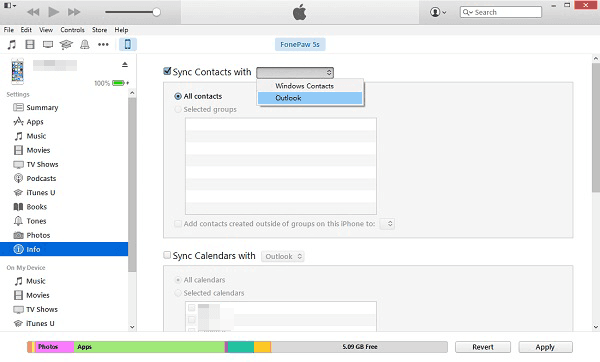Click the three-dots more libraries icon
This screenshot has height=362, width=600.
click(x=103, y=44)
